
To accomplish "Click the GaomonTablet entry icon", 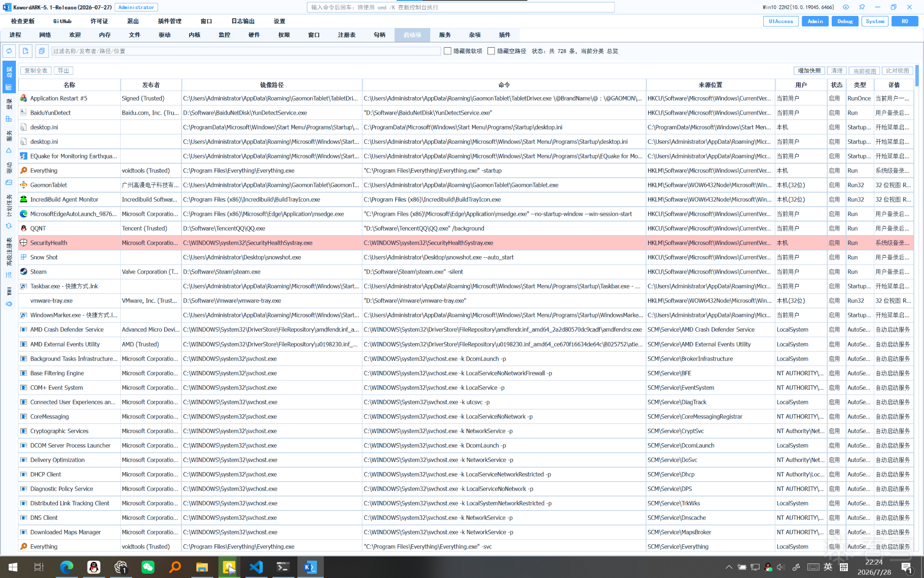I will tap(24, 185).
